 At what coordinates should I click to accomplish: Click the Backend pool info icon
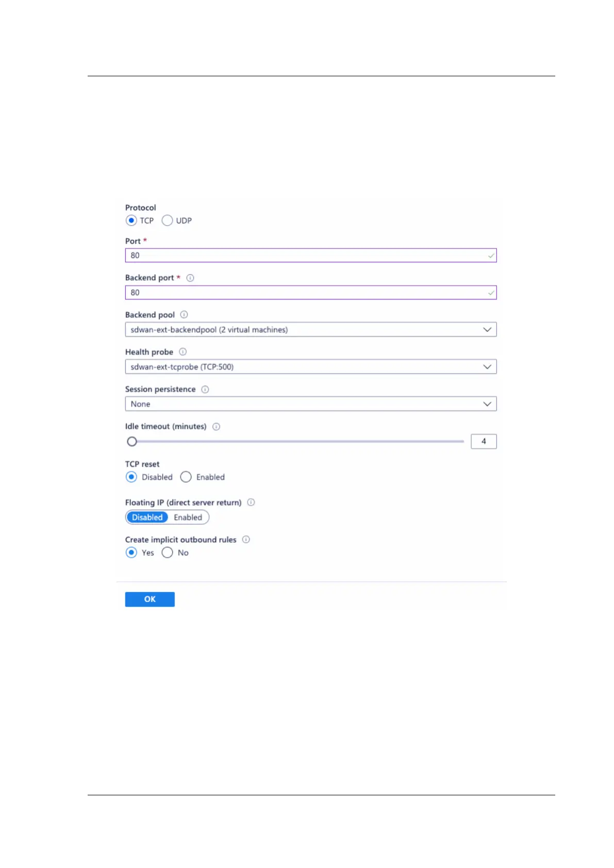coord(184,314)
